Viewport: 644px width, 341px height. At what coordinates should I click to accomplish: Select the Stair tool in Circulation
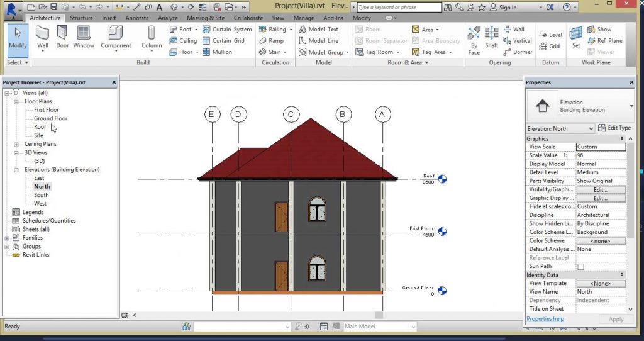273,52
